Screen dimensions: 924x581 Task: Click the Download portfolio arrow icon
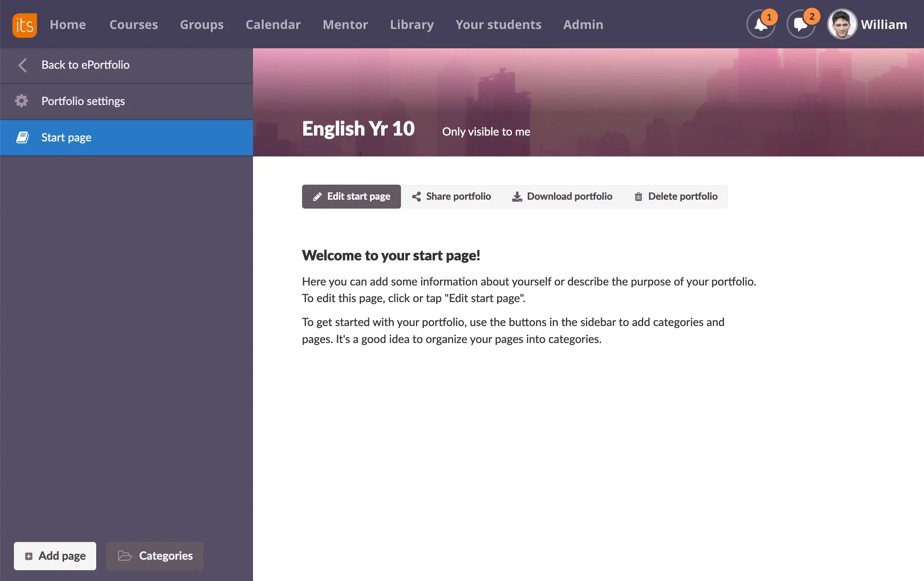point(516,197)
